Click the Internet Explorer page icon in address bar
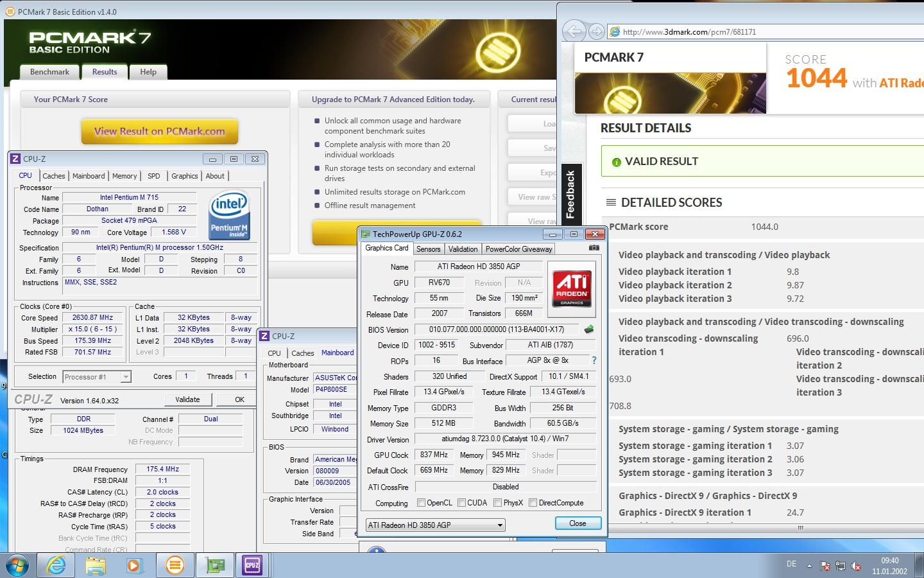This screenshot has height=578, width=924. 615,31
